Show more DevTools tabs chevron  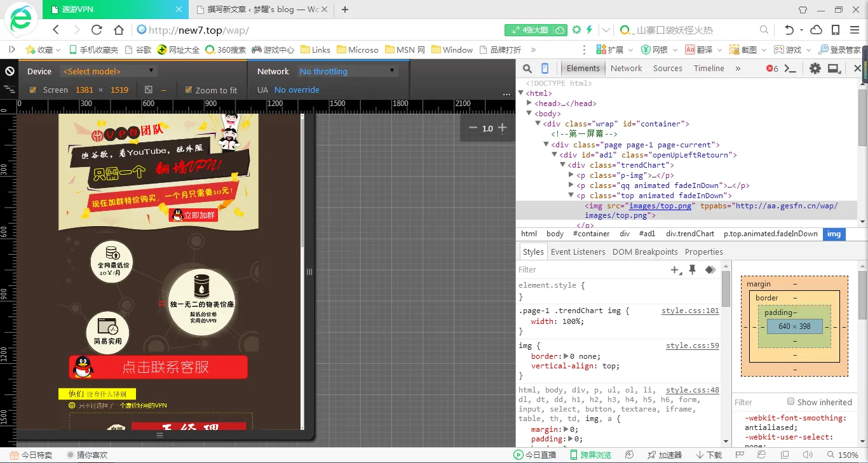(738, 69)
